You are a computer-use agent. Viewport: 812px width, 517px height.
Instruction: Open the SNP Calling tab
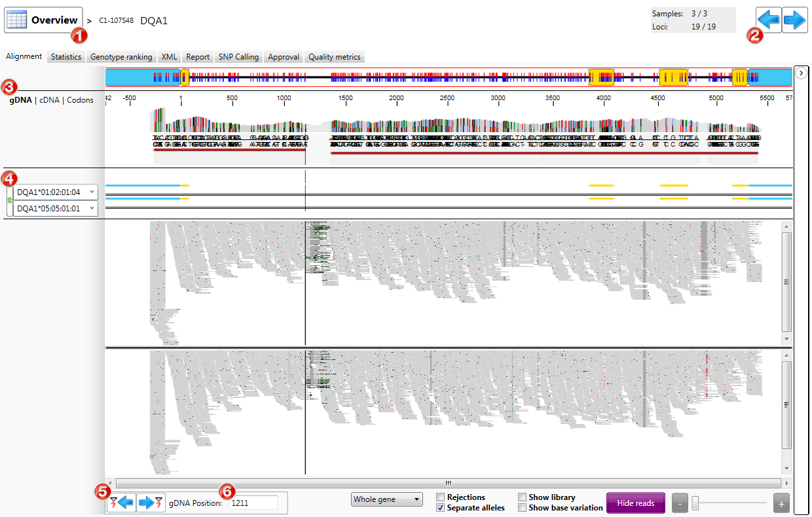click(x=238, y=57)
